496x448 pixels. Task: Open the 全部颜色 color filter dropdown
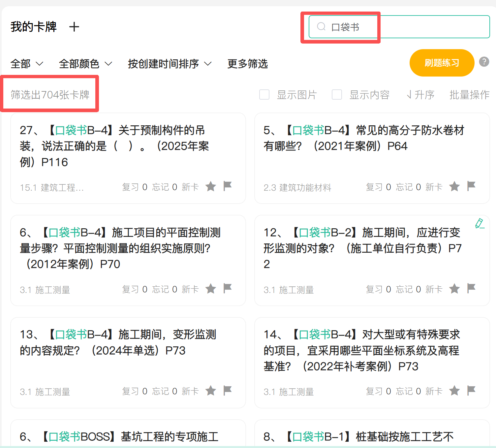tap(85, 64)
